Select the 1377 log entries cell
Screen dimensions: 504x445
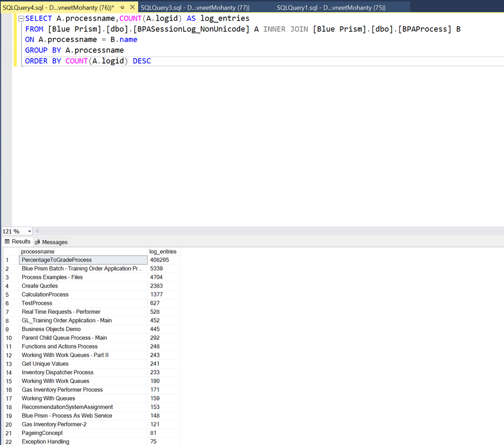click(x=163, y=295)
